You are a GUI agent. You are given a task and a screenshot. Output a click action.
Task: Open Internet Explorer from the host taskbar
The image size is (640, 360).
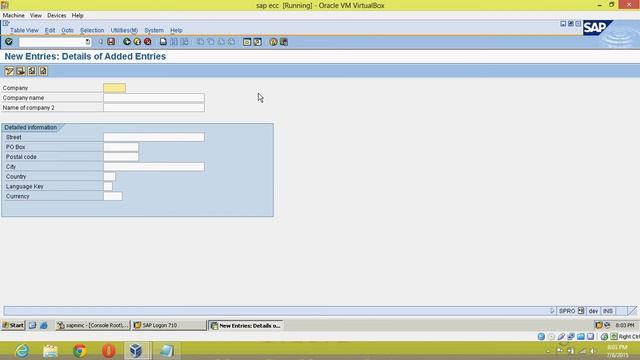click(x=22, y=351)
